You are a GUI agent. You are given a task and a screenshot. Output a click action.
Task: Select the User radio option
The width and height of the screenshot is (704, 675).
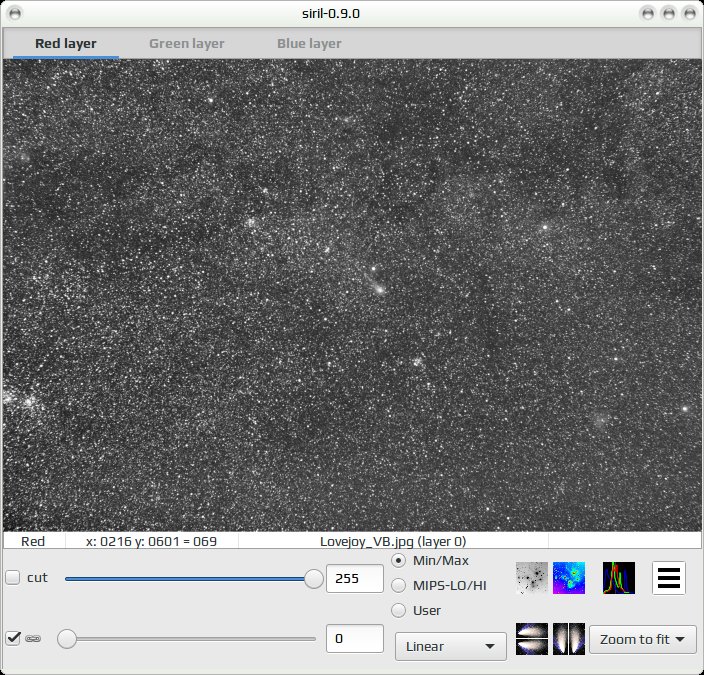[398, 610]
